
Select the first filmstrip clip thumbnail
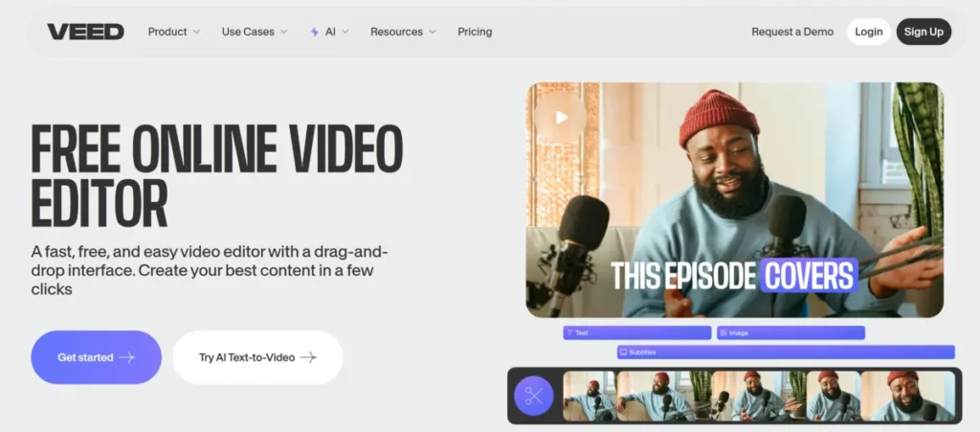[590, 397]
